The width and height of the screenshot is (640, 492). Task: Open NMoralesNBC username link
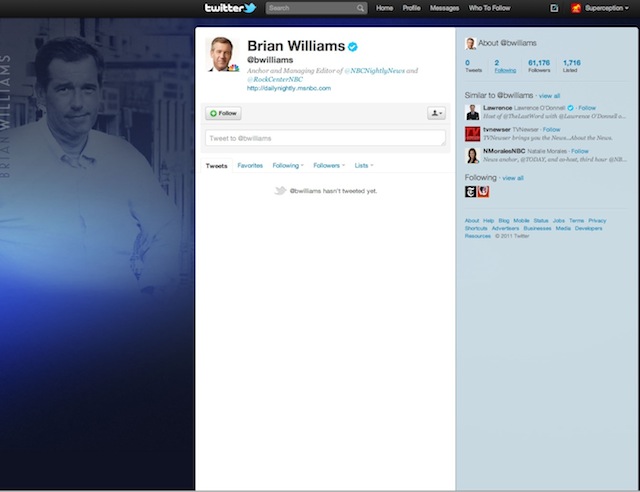click(504, 151)
